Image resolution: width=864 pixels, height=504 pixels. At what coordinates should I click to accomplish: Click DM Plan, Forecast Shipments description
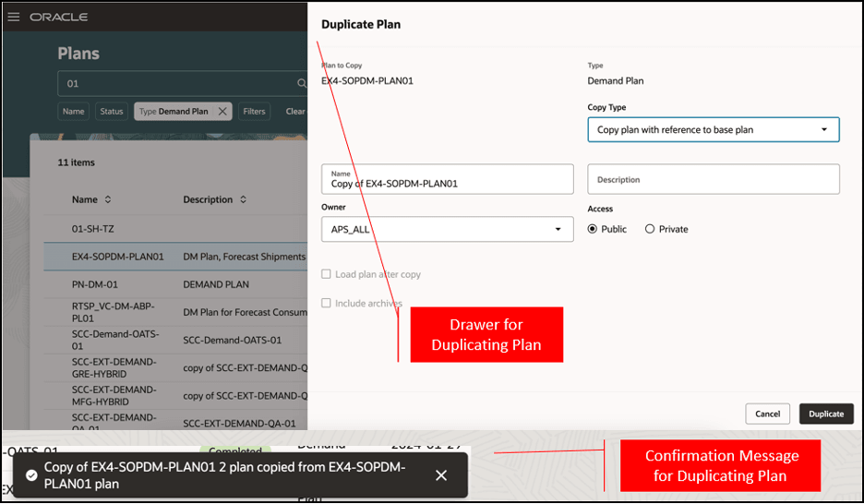tap(244, 257)
